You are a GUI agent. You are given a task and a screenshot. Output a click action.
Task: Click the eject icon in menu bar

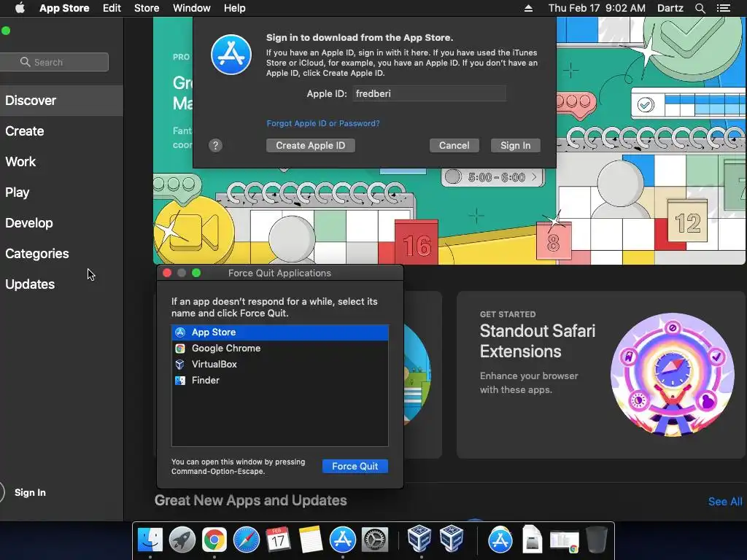pyautogui.click(x=528, y=8)
